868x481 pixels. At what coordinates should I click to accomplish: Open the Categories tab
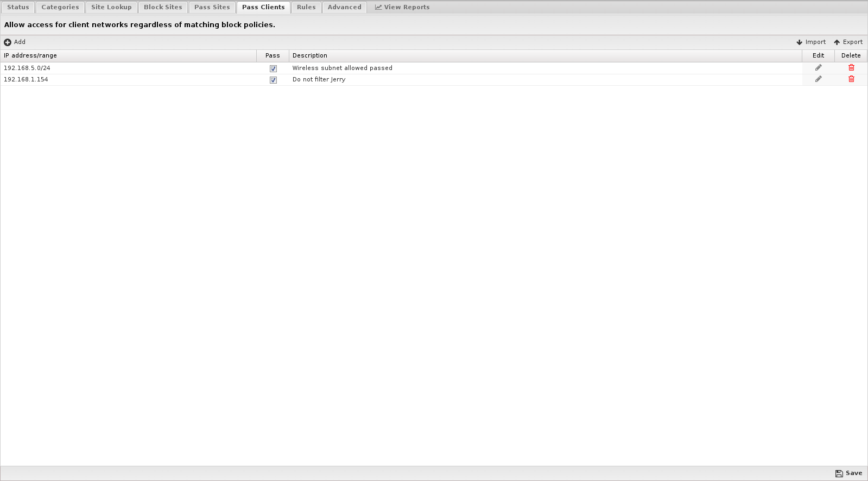tap(60, 7)
